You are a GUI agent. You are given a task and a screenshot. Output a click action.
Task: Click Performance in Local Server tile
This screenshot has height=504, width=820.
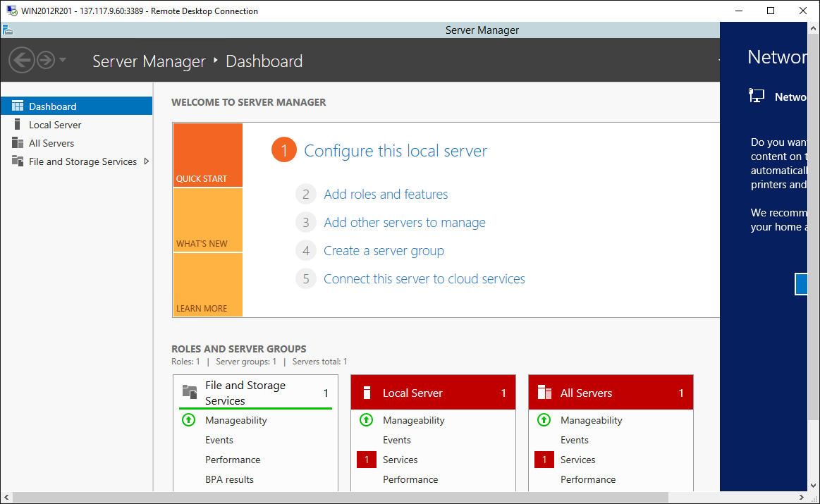410,479
